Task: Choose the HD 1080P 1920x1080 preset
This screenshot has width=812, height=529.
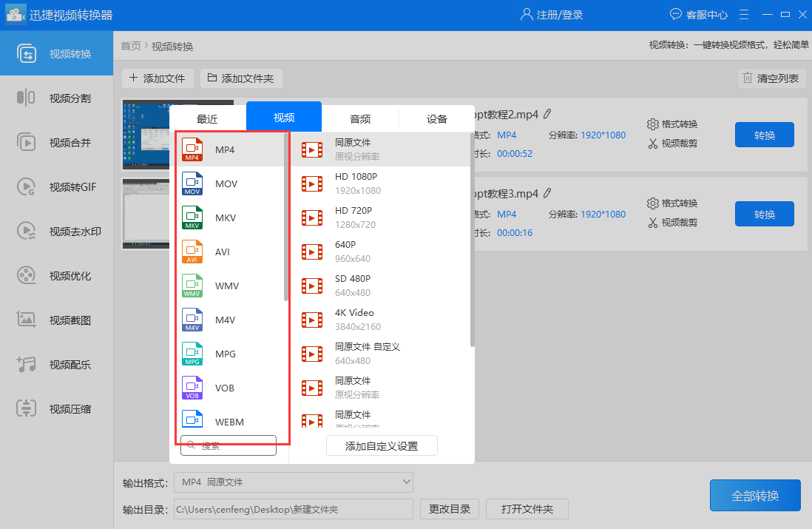Action: [381, 183]
